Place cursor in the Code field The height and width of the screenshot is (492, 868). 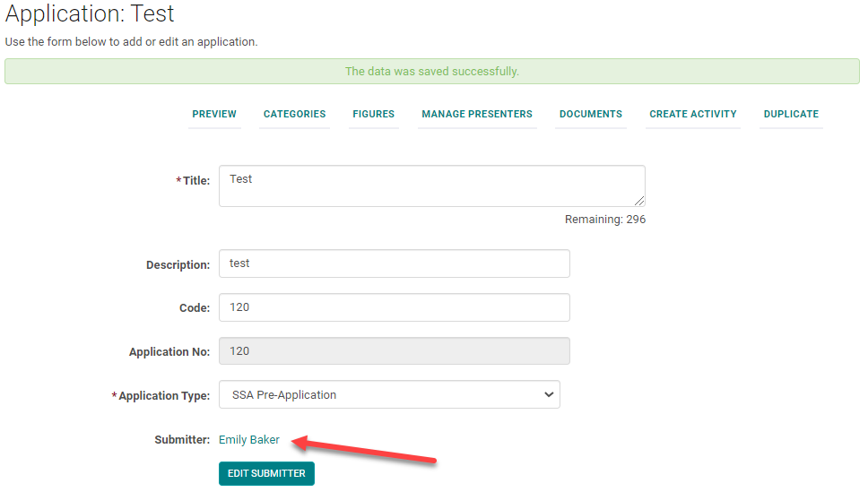click(x=394, y=307)
